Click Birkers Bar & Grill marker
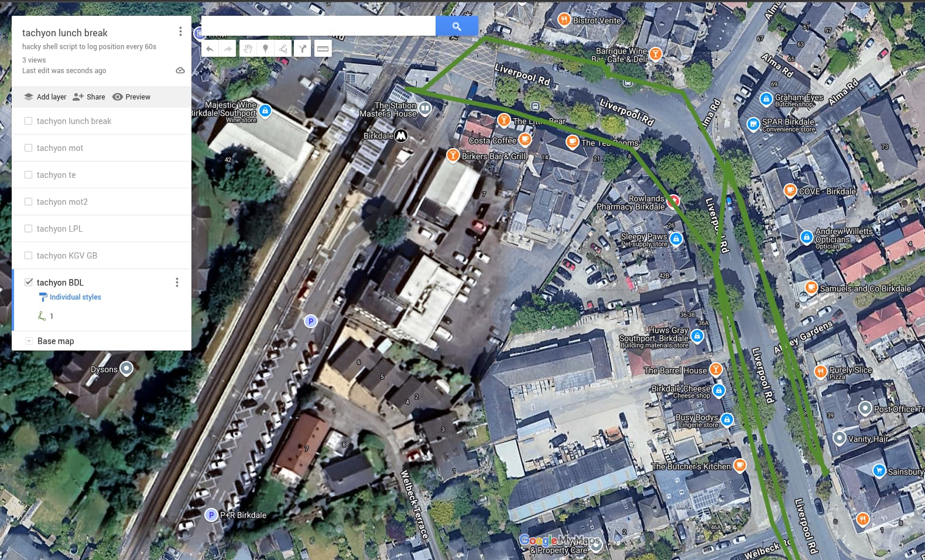 (453, 156)
